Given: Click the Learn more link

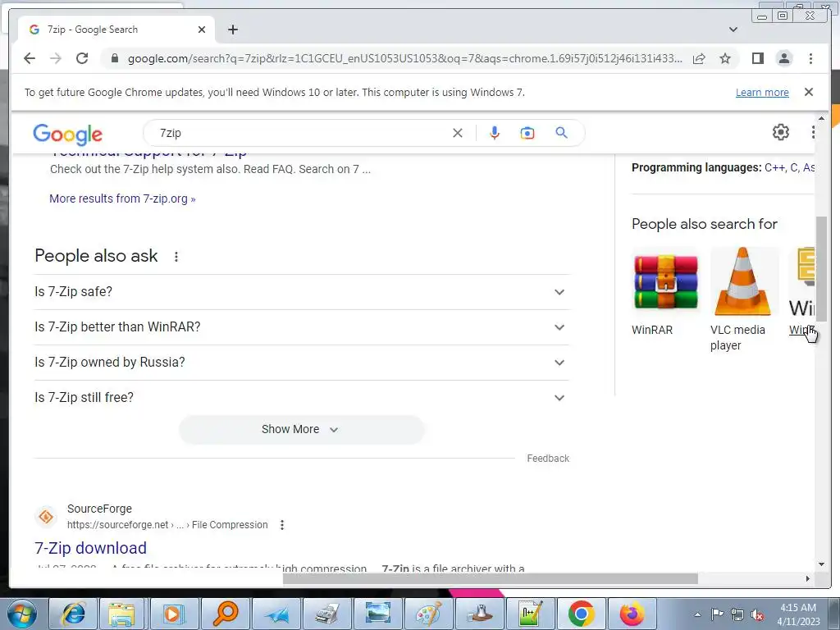Looking at the screenshot, I should click(x=762, y=92).
